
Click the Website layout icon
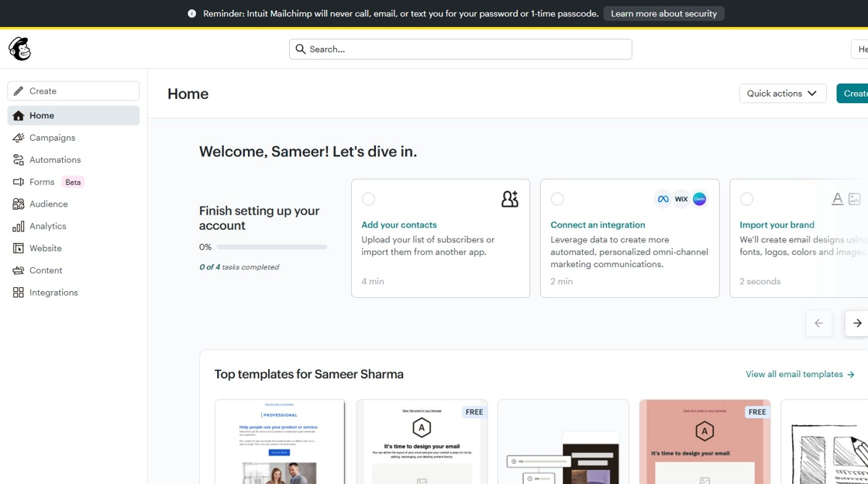tap(19, 249)
